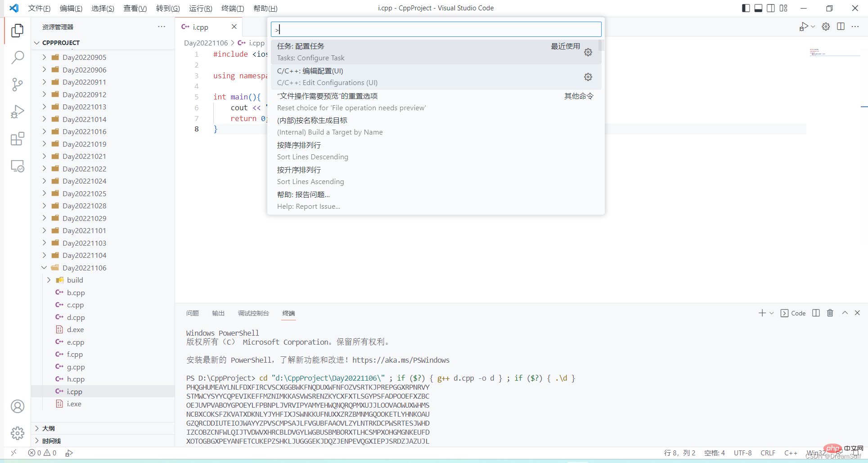Screen dimensions: 868x463
Task: Kill the terminal with the trash icon
Action: click(x=830, y=313)
